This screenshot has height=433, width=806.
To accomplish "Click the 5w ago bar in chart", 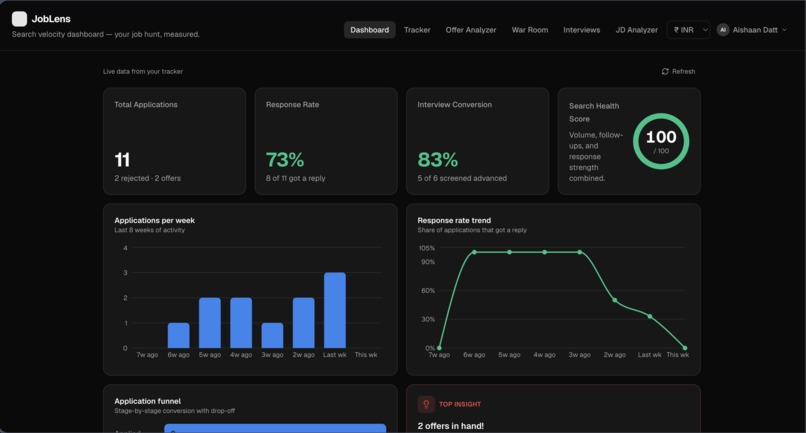I will [x=210, y=323].
